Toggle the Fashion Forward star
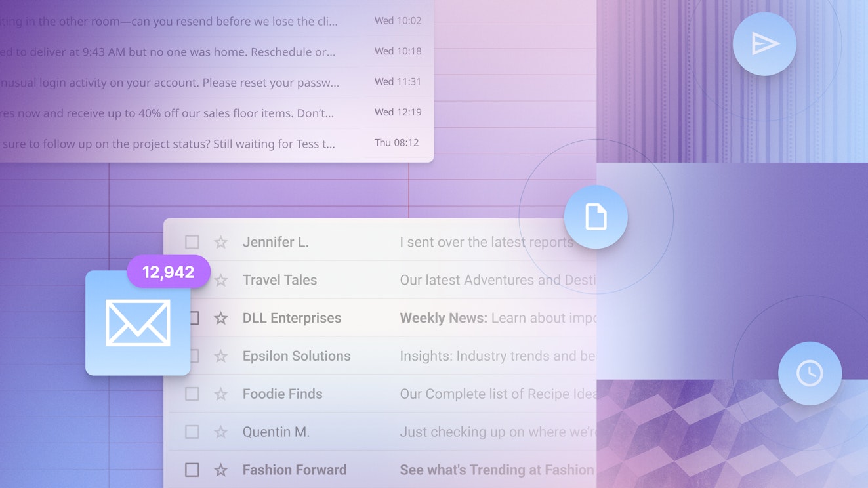Screen dimensions: 868x488 (x=220, y=470)
